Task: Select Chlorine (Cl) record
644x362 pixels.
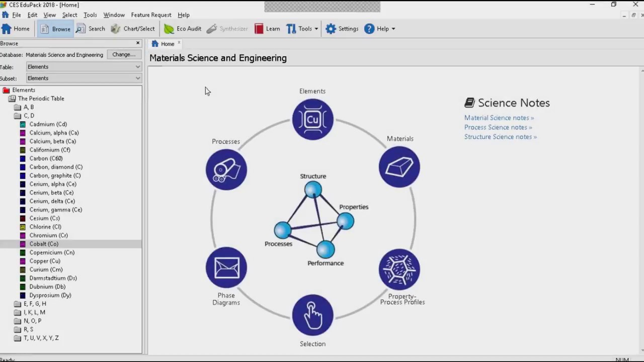Action: point(45,227)
